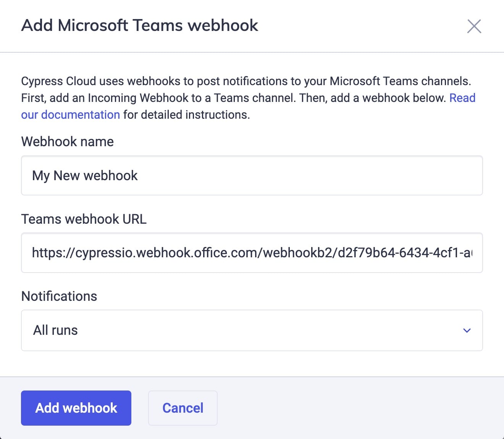Viewport: 504px width, 439px height.
Task: Cancel adding the Teams webhook
Action: tap(183, 408)
